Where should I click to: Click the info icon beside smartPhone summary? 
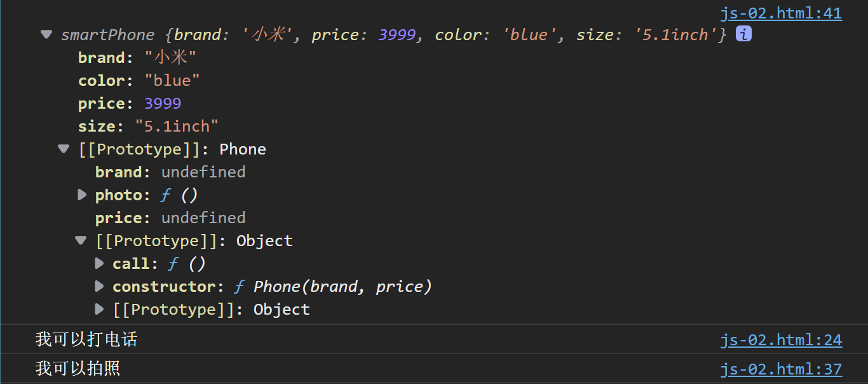coord(743,34)
